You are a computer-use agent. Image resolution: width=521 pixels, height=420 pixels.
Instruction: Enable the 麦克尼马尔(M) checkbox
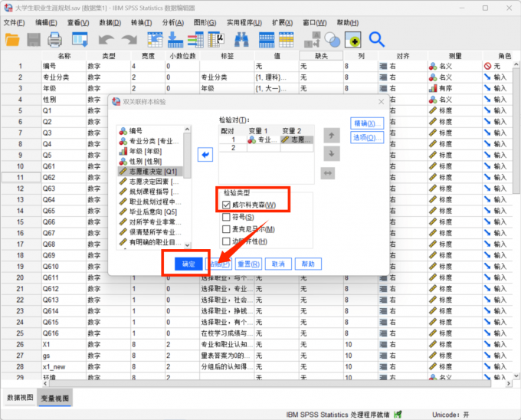click(x=226, y=229)
